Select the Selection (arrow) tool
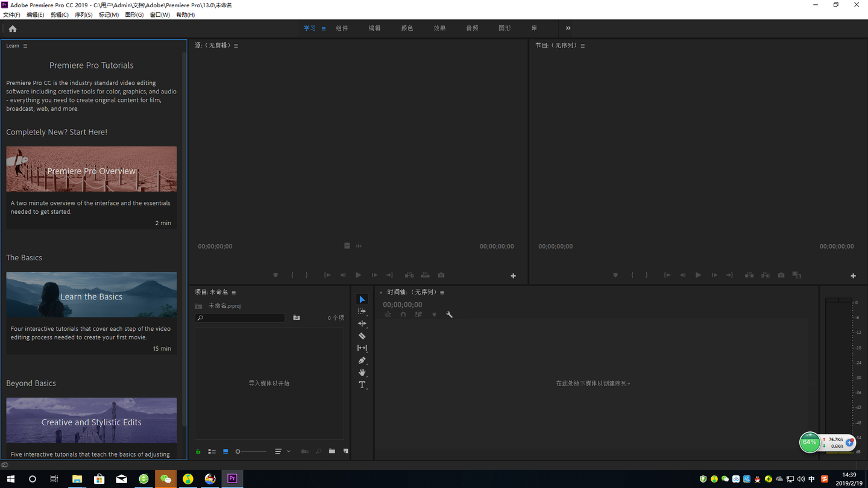The width and height of the screenshot is (868, 488). (x=362, y=299)
